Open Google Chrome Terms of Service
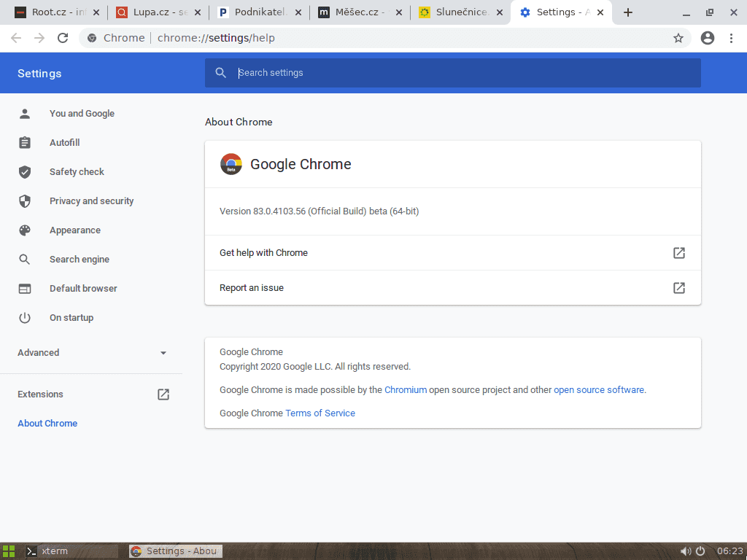Screen dimensions: 747x560 click(320, 413)
